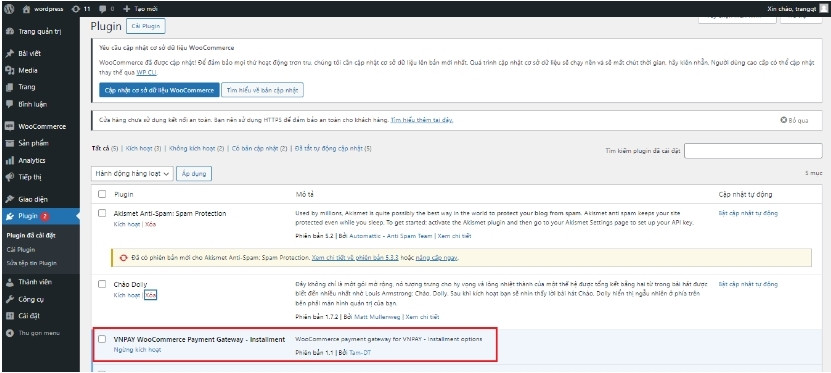Image resolution: width=831 pixels, height=373 pixels.
Task: Filter by Kích hoạt (3)
Action: (143, 149)
